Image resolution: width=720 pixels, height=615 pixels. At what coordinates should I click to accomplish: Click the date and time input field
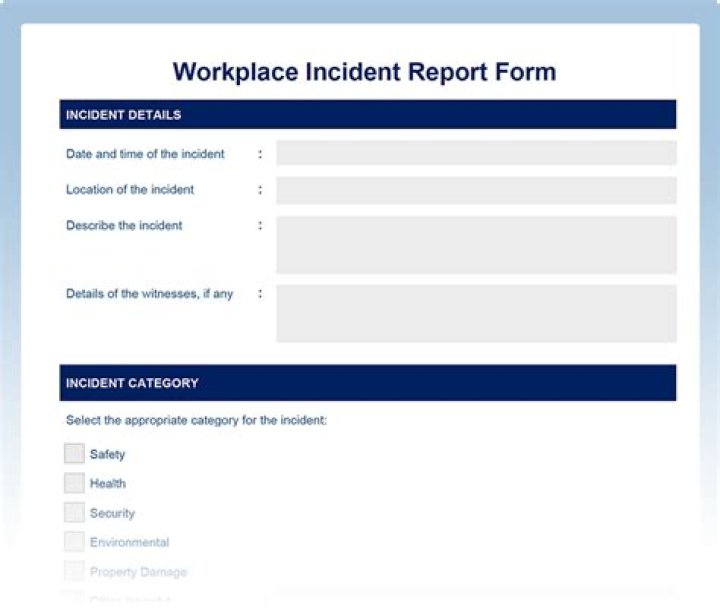(x=476, y=153)
